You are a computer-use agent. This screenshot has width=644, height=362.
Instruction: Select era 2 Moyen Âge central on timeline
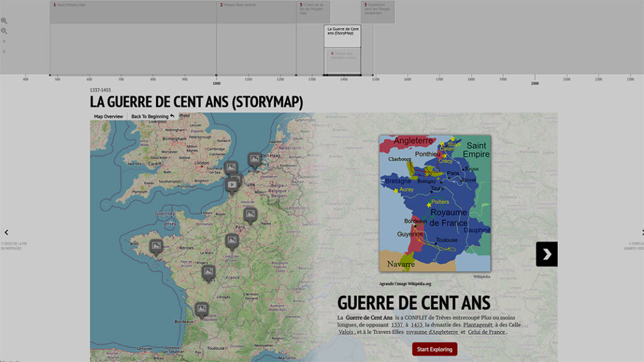[257, 12]
